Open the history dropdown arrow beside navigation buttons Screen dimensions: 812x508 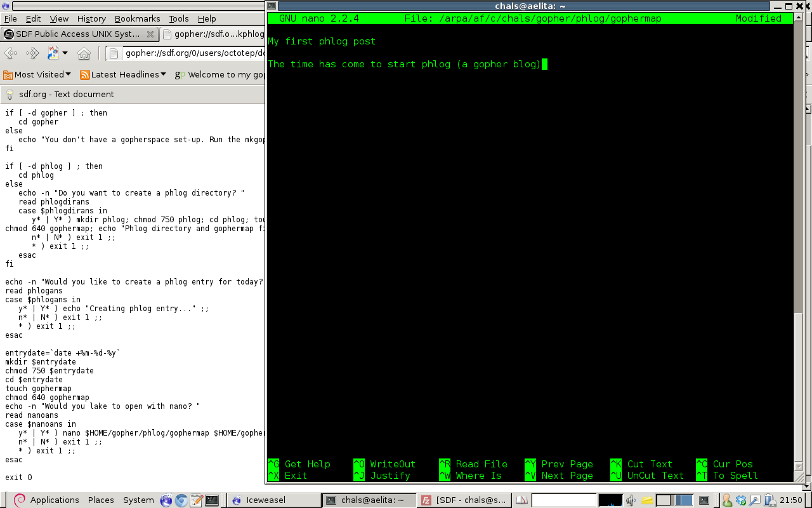point(65,53)
